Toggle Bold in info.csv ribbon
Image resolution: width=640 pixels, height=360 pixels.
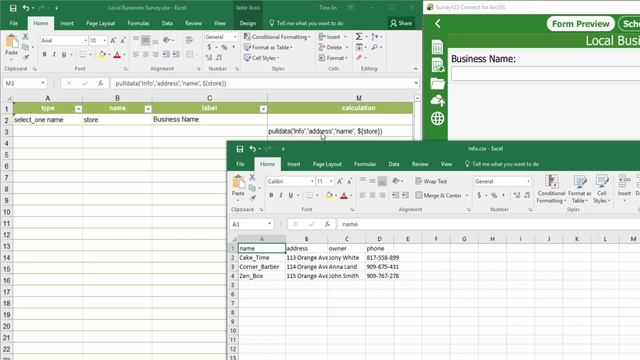[271, 196]
